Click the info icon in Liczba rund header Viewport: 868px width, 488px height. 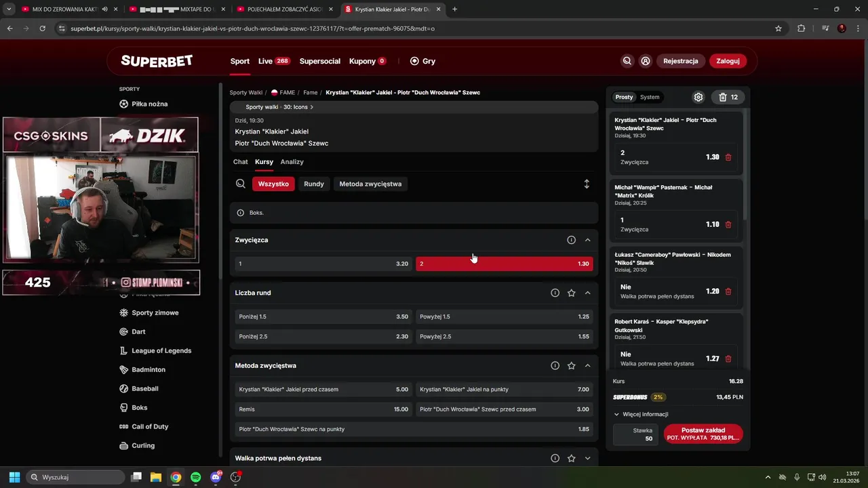click(x=555, y=293)
